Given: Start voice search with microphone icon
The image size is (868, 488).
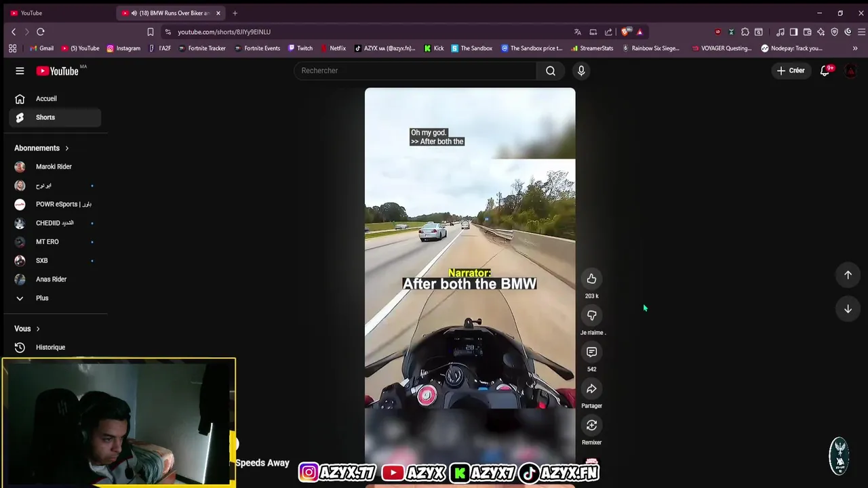Looking at the screenshot, I should (x=581, y=70).
